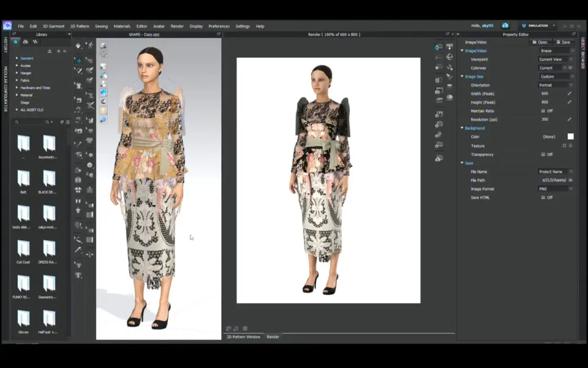This screenshot has width=588, height=368.
Task: Open the Image Format dropdown showing PNG
Action: (556, 189)
